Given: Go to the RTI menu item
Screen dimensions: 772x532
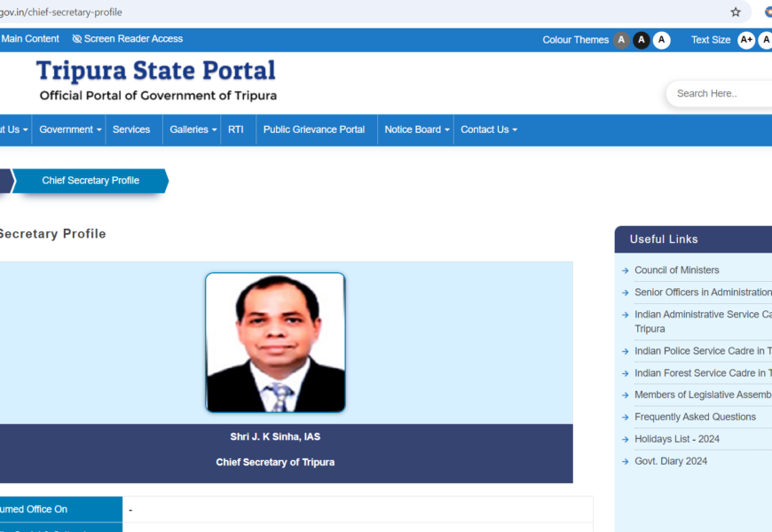Looking at the screenshot, I should pyautogui.click(x=235, y=129).
